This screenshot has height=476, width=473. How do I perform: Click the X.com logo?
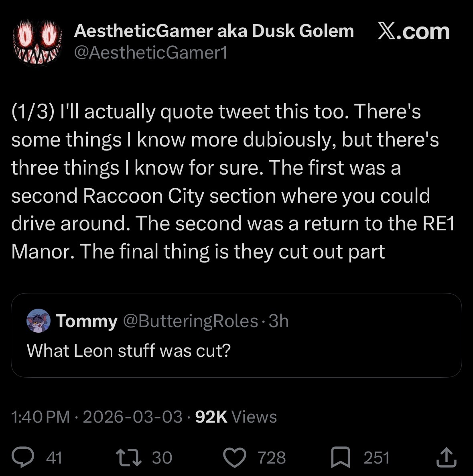pos(413,31)
